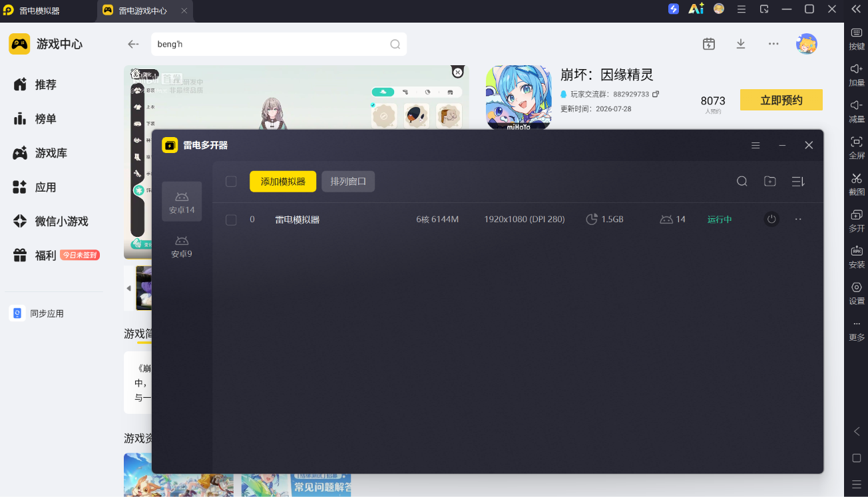Image resolution: width=868 pixels, height=497 pixels.
Task: Click the Android back arrow in sidebar
Action: [x=857, y=431]
